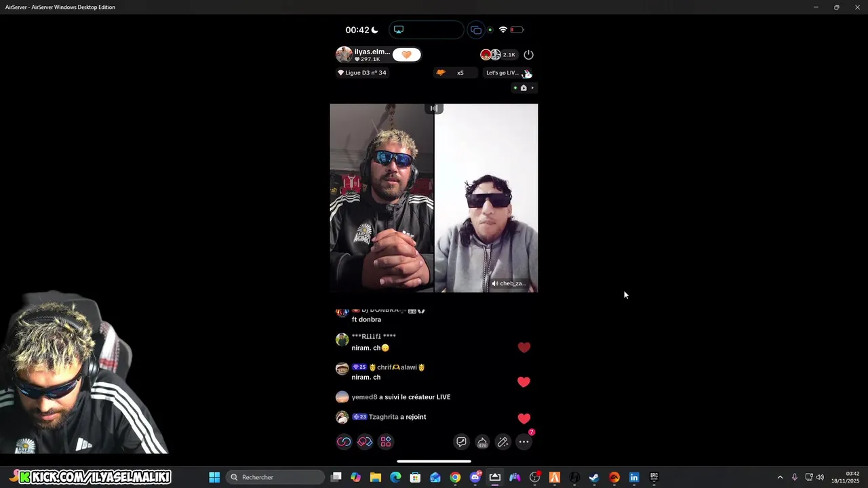Image resolution: width=868 pixels, height=488 pixels.
Task: Click the yemed8 username in chat
Action: click(x=364, y=397)
